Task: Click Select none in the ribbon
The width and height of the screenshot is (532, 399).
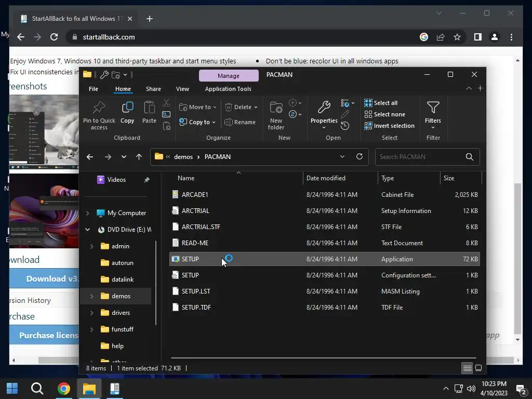Action: [x=385, y=114]
